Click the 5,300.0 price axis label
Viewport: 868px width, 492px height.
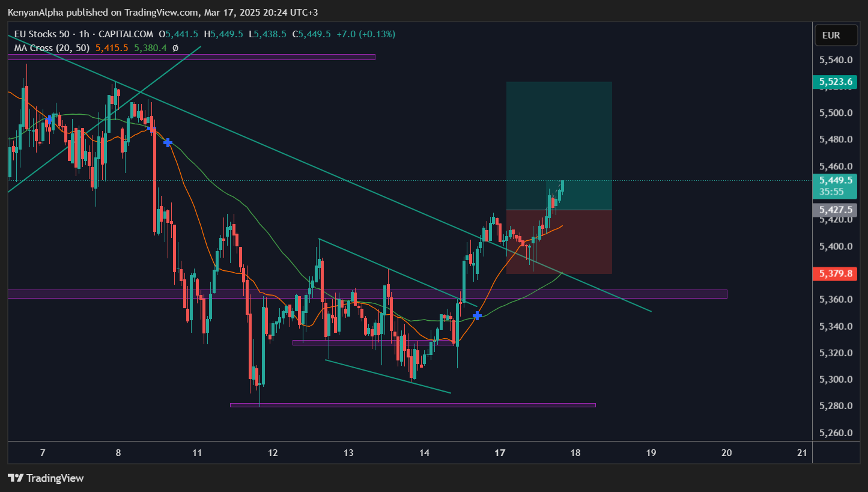coord(836,379)
